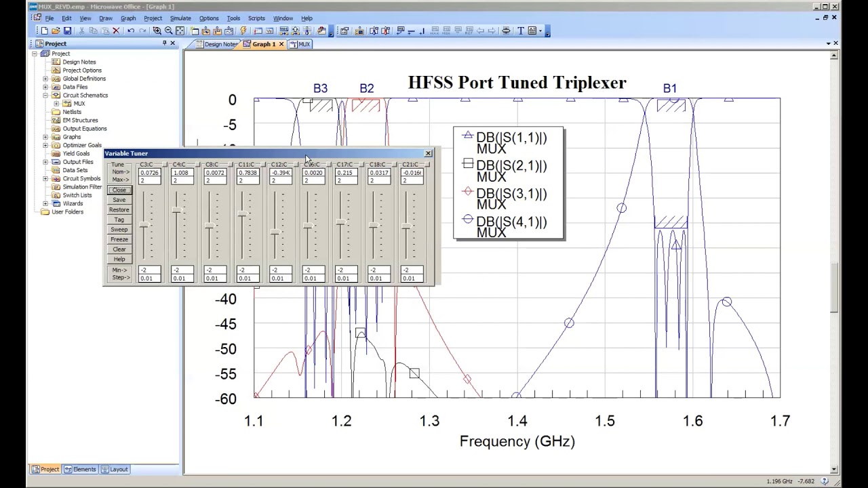Expand the Graphs tree node
Viewport: 868px width, 488px height.
(x=45, y=137)
